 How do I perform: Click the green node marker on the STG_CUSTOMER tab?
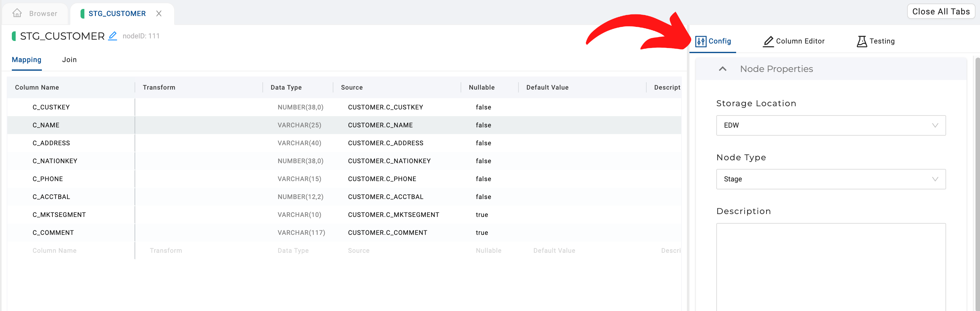pyautogui.click(x=82, y=14)
